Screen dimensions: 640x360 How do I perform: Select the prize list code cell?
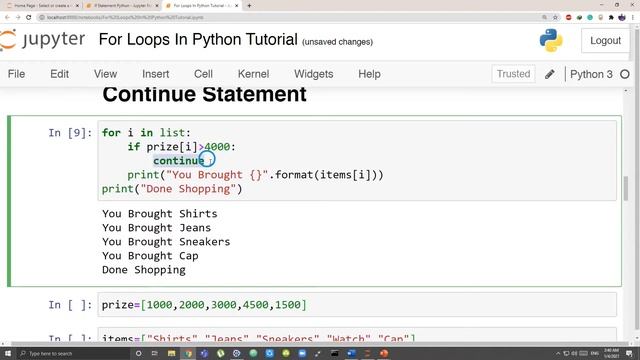[357, 304]
